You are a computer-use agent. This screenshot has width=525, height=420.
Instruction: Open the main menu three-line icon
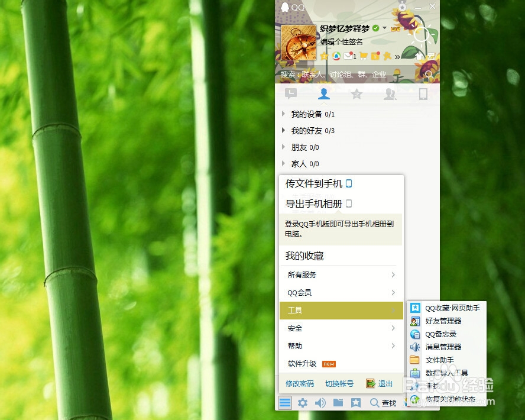pos(285,402)
